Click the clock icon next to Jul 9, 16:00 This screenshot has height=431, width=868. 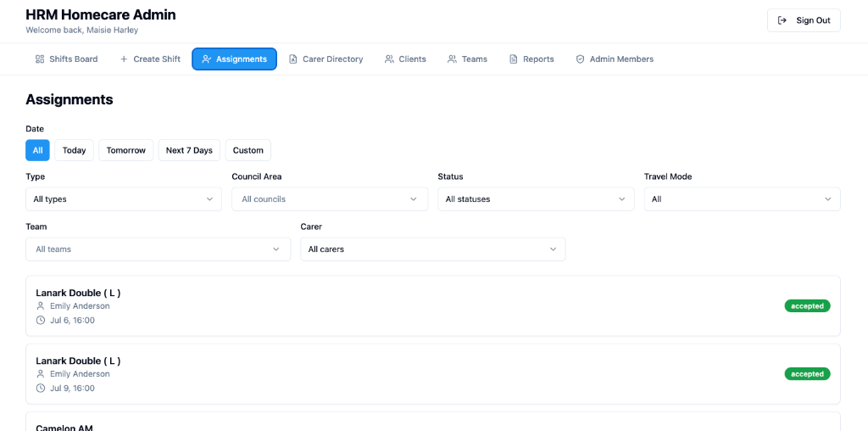(x=41, y=389)
